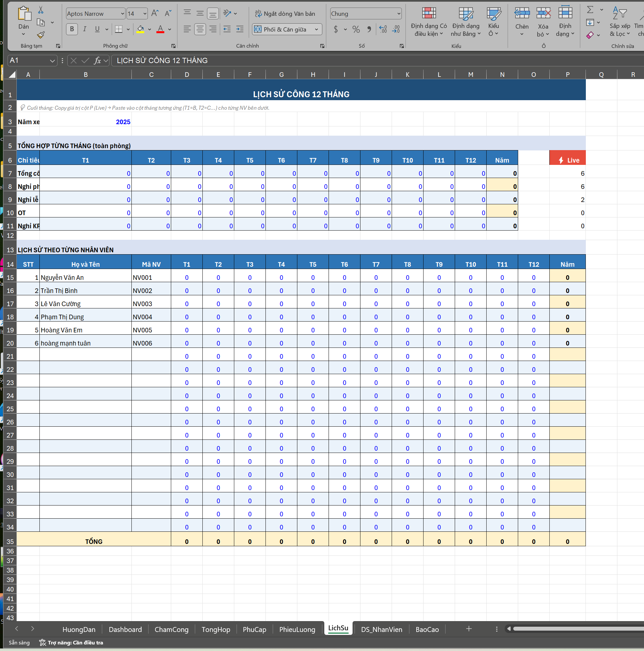This screenshot has width=644, height=651.
Task: Expand the Name Box dropdown arrow
Action: (x=52, y=61)
